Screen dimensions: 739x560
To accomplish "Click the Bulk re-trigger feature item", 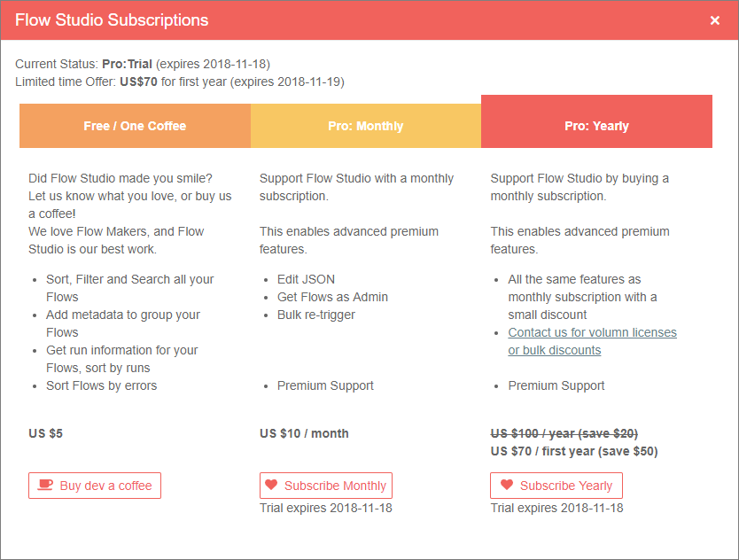I will point(316,315).
